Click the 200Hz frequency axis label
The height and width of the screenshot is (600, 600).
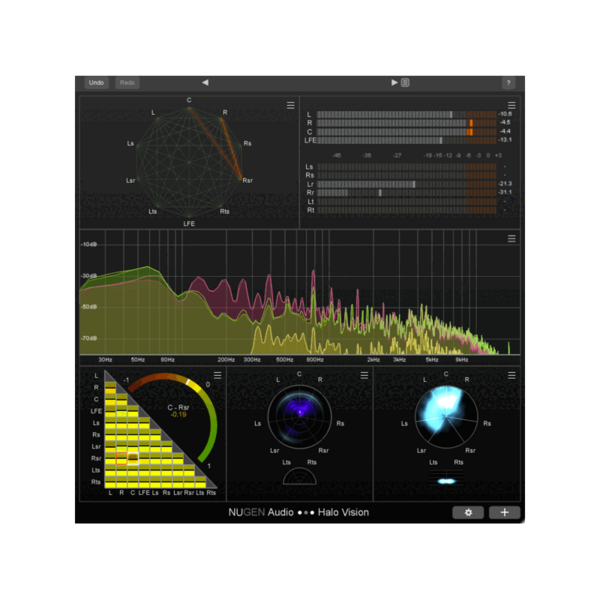click(226, 360)
